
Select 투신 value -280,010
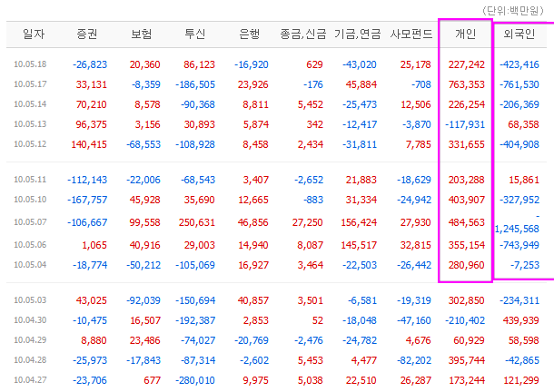[x=195, y=380]
